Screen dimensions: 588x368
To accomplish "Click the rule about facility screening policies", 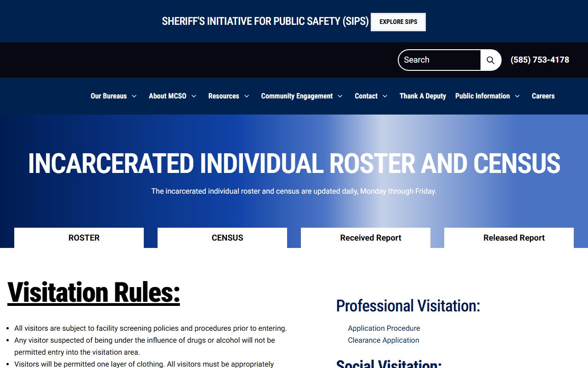I will 151,328.
